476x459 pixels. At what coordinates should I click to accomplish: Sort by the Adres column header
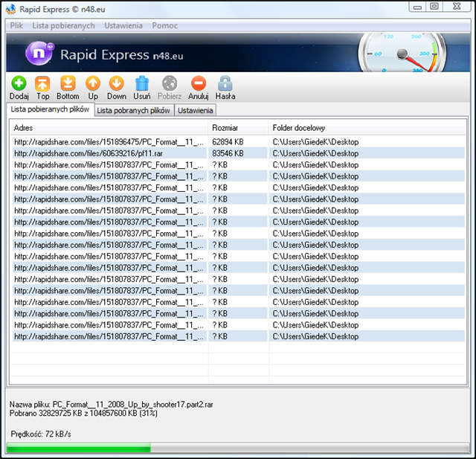109,128
